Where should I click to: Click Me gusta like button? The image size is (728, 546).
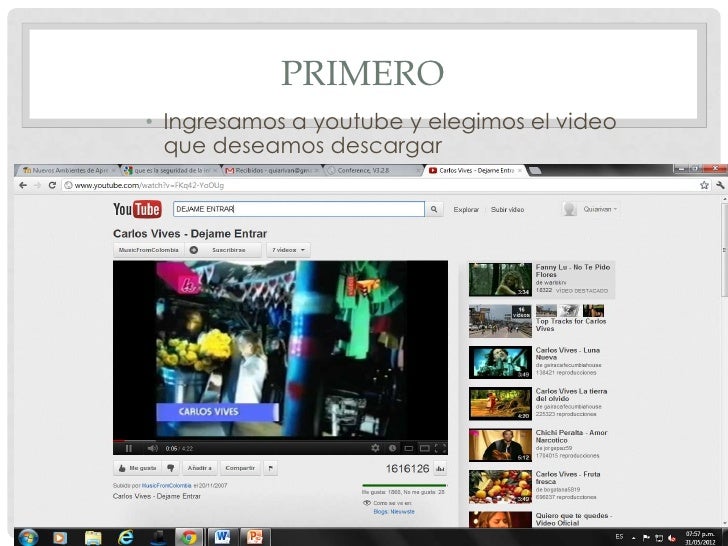pyautogui.click(x=137, y=468)
